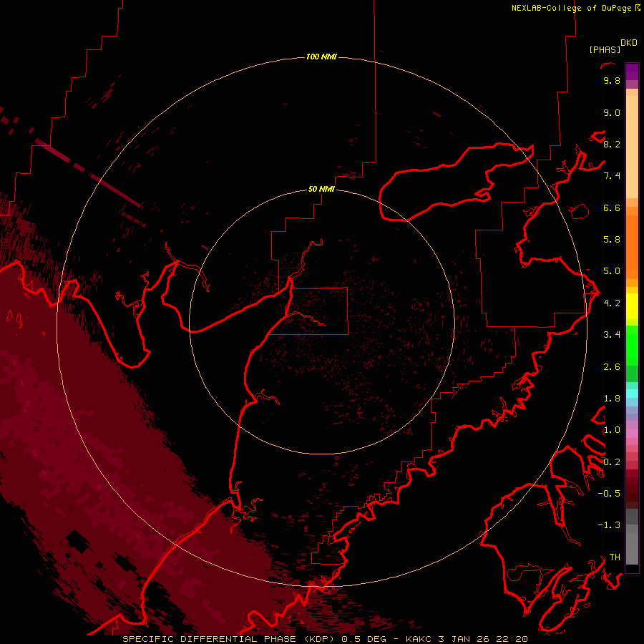Select the 4.2 scale label
The image size is (644, 644).
tap(612, 303)
